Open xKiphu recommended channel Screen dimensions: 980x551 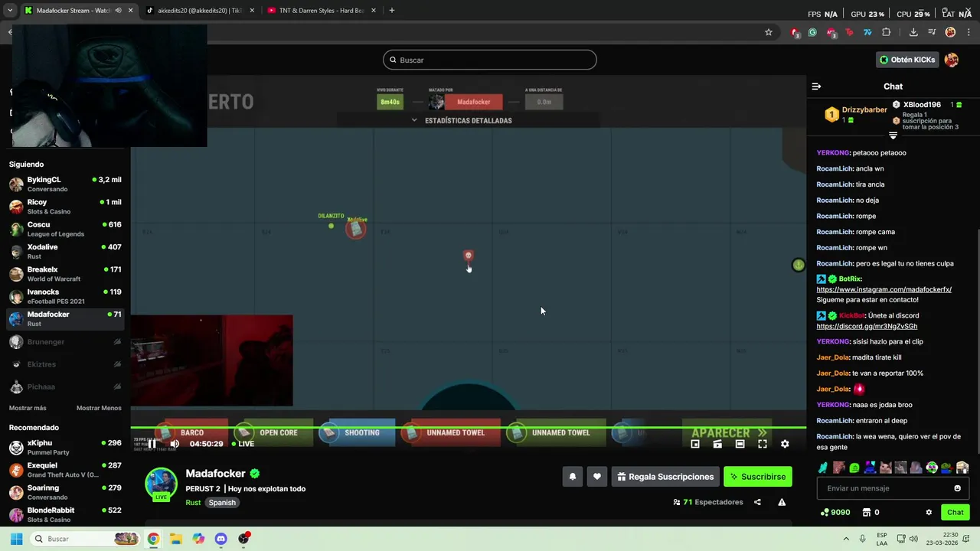coord(65,447)
